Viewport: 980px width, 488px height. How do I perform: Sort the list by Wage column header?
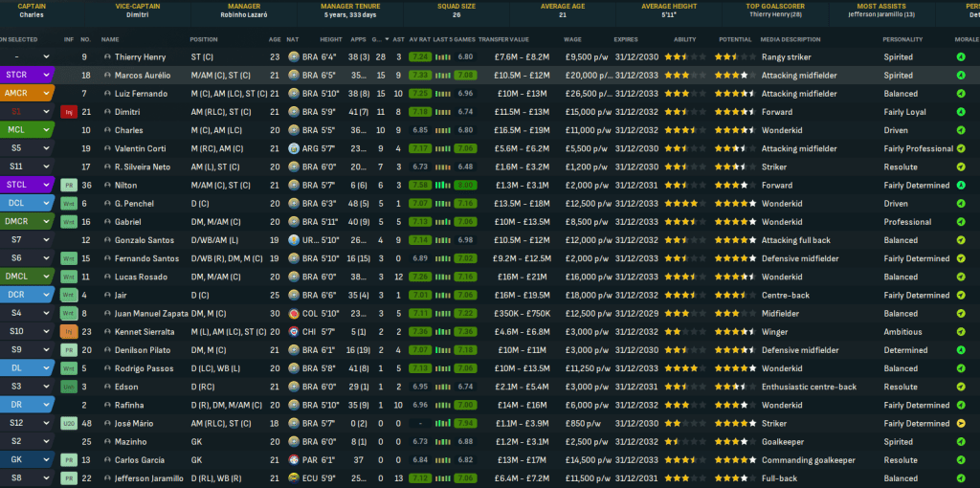572,39
